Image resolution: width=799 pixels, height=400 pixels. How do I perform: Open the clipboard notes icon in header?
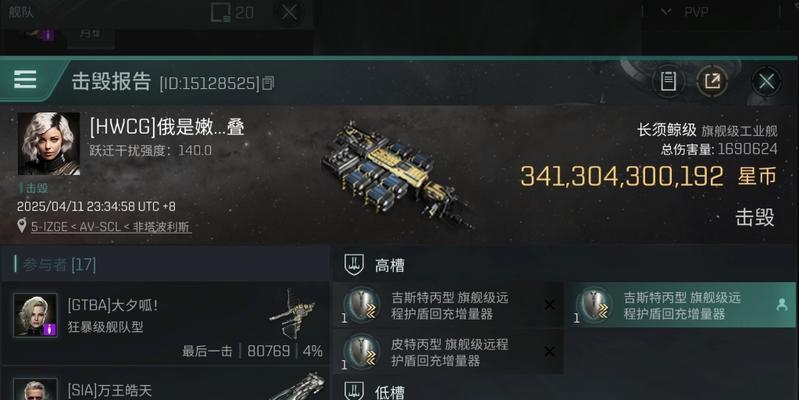[668, 81]
